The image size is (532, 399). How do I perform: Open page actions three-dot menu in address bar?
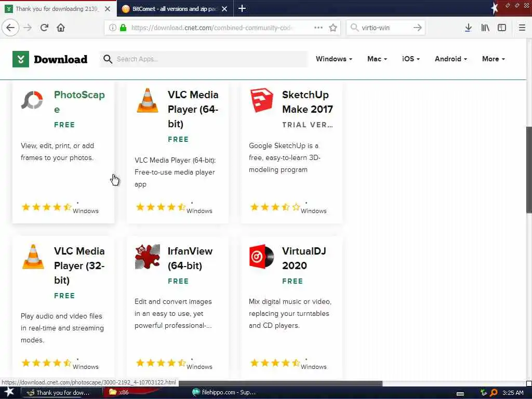point(318,28)
